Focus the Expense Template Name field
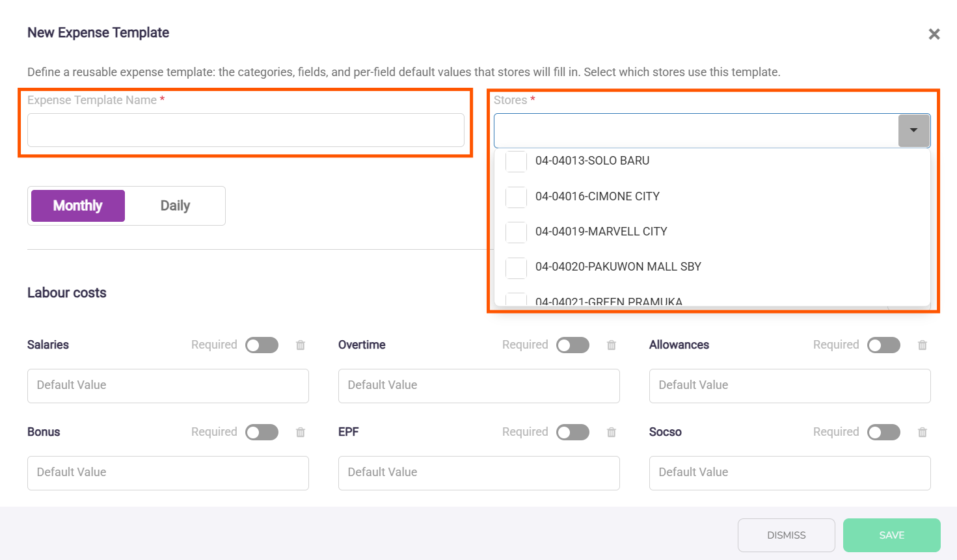The height and width of the screenshot is (560, 957). [x=246, y=130]
